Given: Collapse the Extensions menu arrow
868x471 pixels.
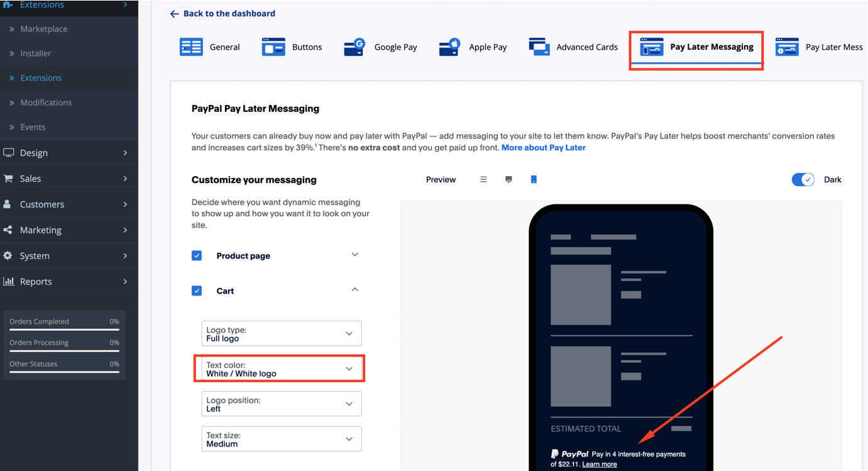Looking at the screenshot, I should tap(125, 4).
